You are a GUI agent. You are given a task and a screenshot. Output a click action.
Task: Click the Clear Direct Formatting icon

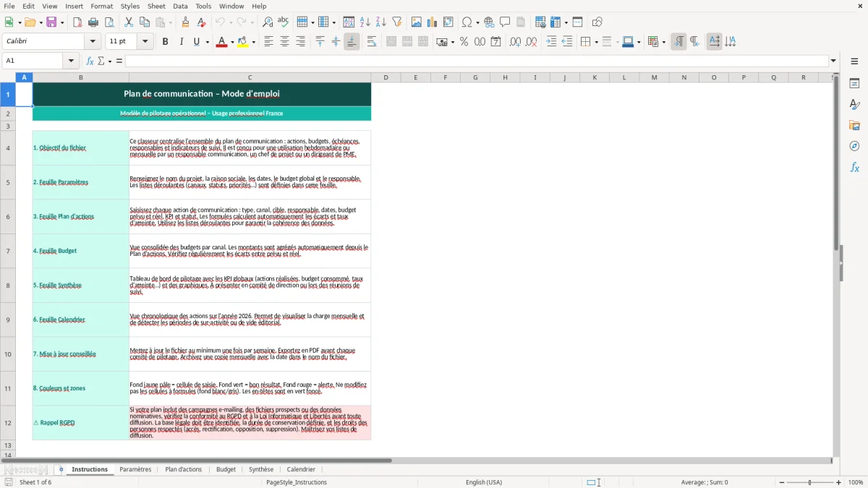point(201,22)
